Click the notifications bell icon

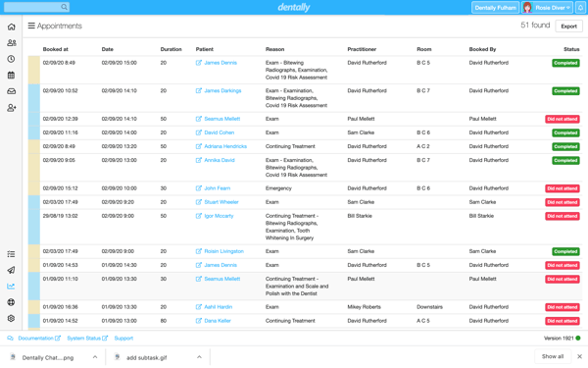pyautogui.click(x=580, y=8)
